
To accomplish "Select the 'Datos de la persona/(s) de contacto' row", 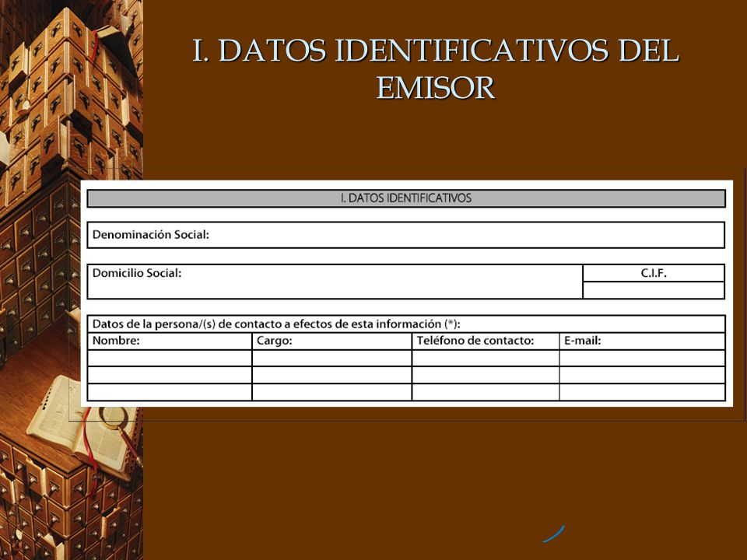I will click(x=406, y=324).
